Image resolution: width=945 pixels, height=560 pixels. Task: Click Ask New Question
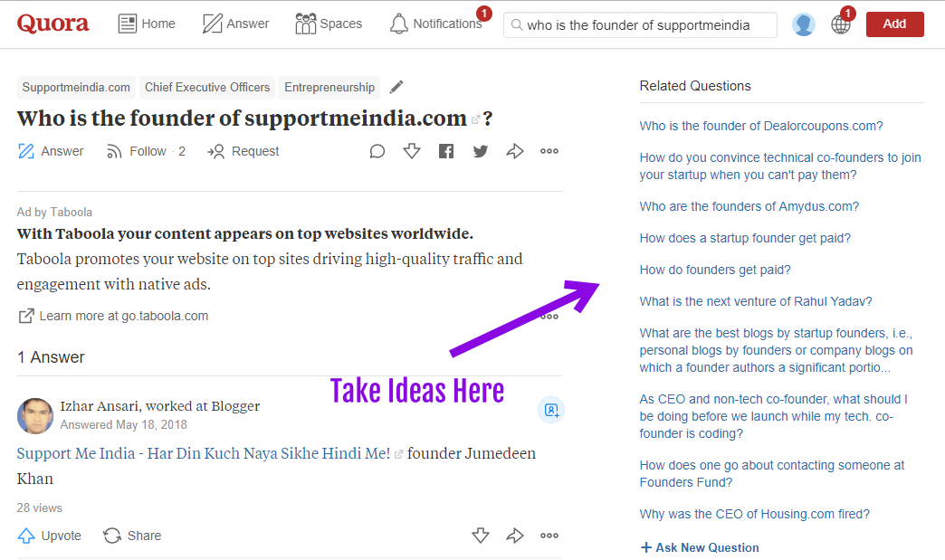point(700,548)
